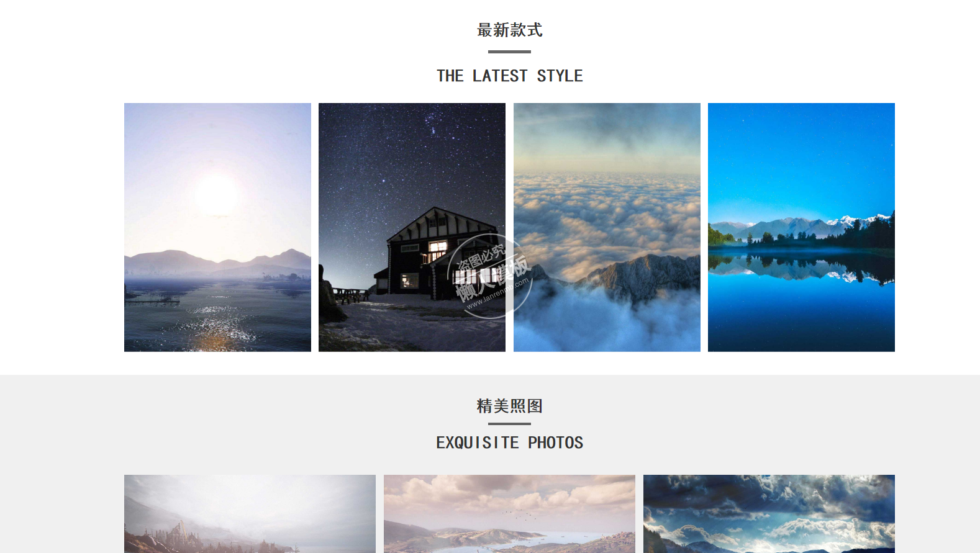Open the blue lake reflection photo
Viewport: 980px width, 553px height.
pos(801,227)
